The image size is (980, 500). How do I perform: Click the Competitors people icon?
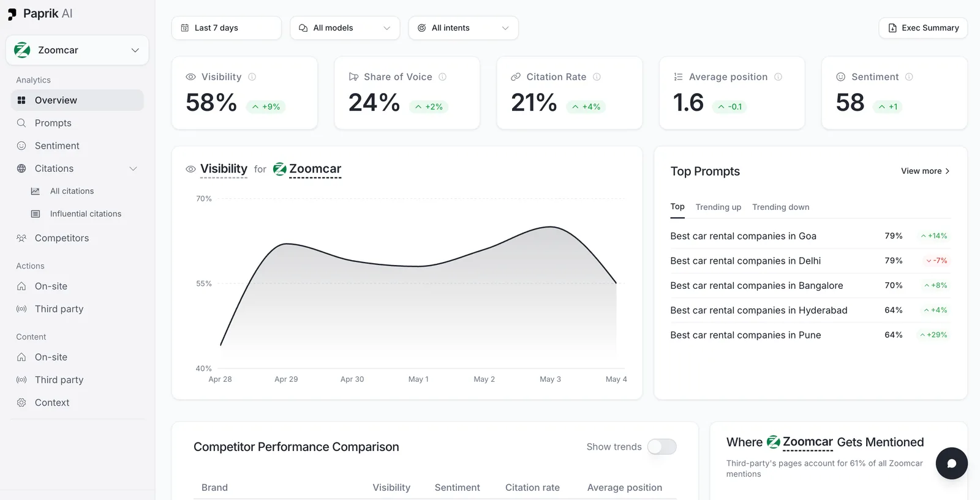click(x=21, y=238)
